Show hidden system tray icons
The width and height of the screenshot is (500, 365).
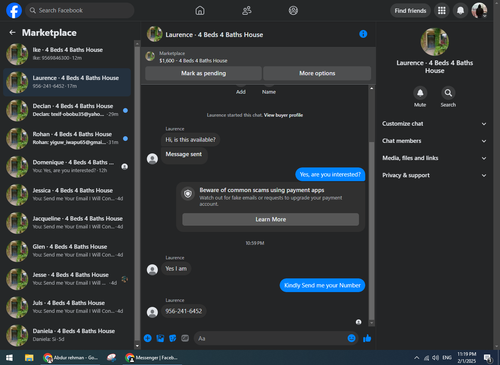[x=417, y=358]
